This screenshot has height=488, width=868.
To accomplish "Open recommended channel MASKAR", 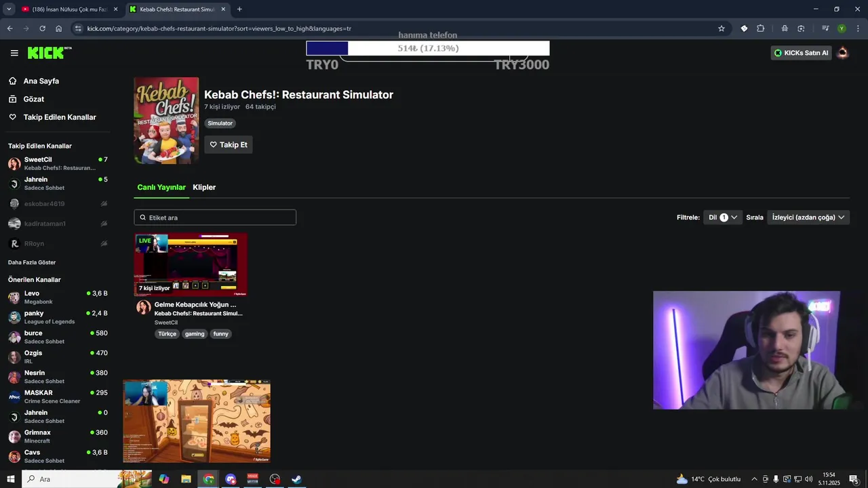I will (x=58, y=396).
